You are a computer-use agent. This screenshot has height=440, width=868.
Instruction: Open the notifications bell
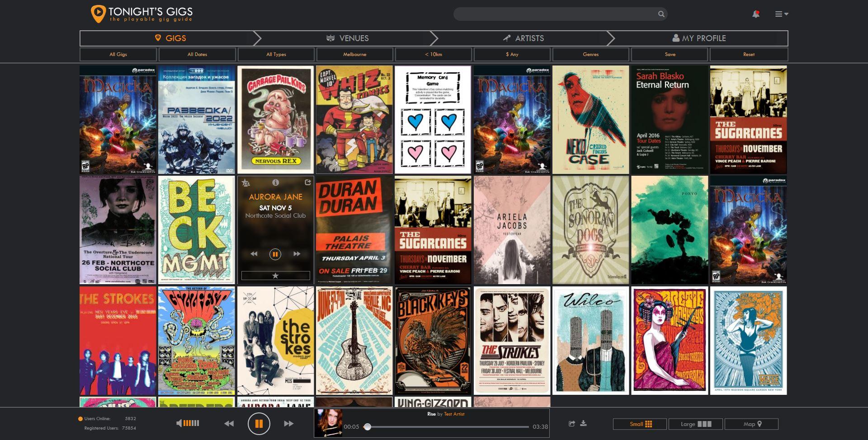click(x=756, y=14)
